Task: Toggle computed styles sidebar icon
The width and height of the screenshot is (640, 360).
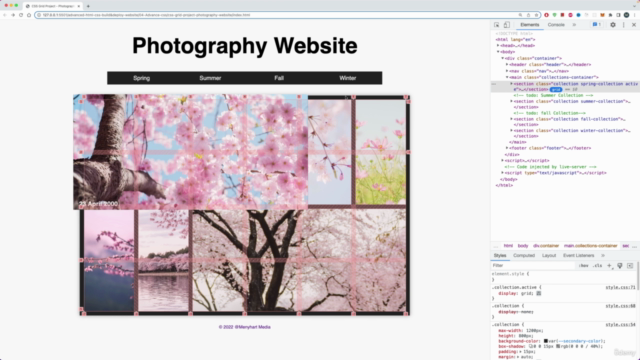Action: [630, 265]
